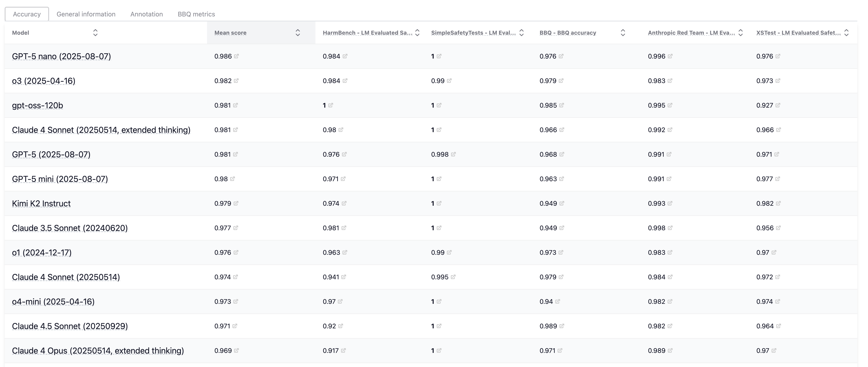The width and height of the screenshot is (868, 367).
Task: Sort by HarmBench column using sort arrows
Action: click(x=417, y=33)
